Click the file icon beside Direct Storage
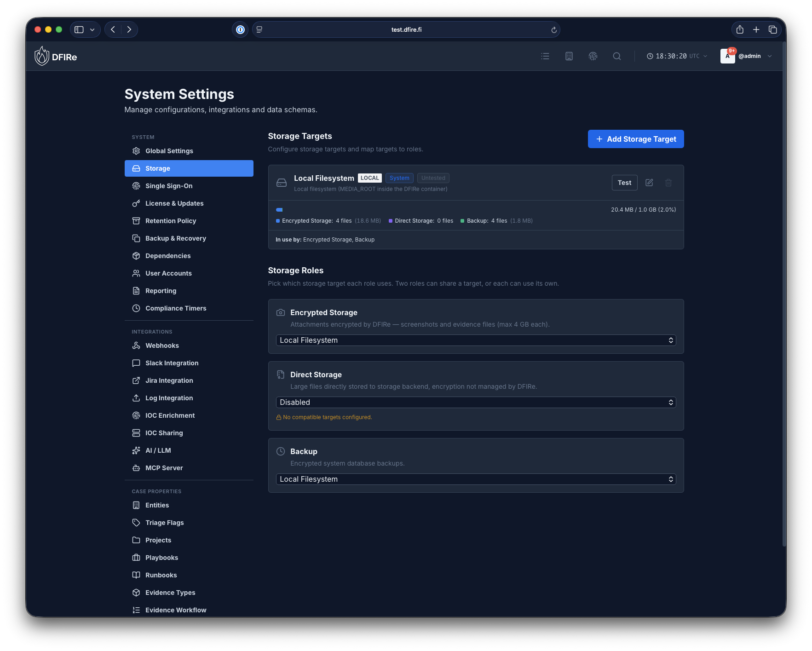Image resolution: width=812 pixels, height=651 pixels. (x=281, y=374)
